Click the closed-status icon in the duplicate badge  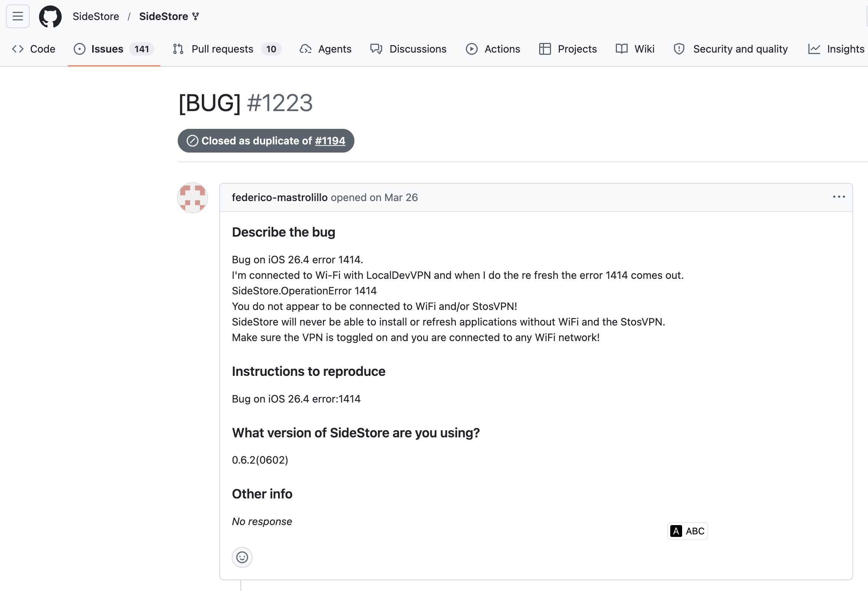point(192,141)
